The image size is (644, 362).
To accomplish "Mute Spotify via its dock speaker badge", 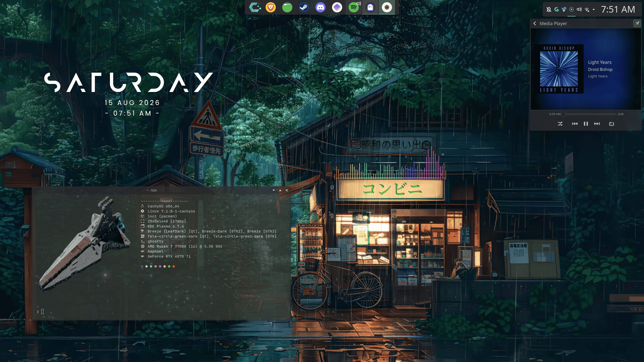I will pyautogui.click(x=359, y=4).
